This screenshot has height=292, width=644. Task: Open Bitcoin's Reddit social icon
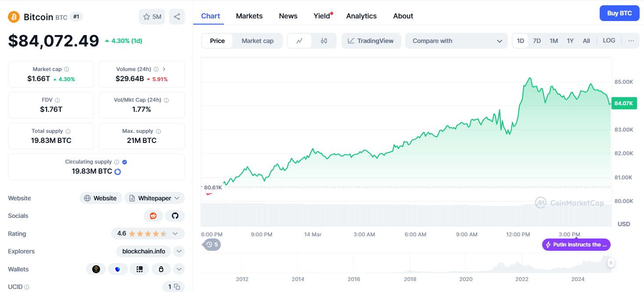click(153, 216)
